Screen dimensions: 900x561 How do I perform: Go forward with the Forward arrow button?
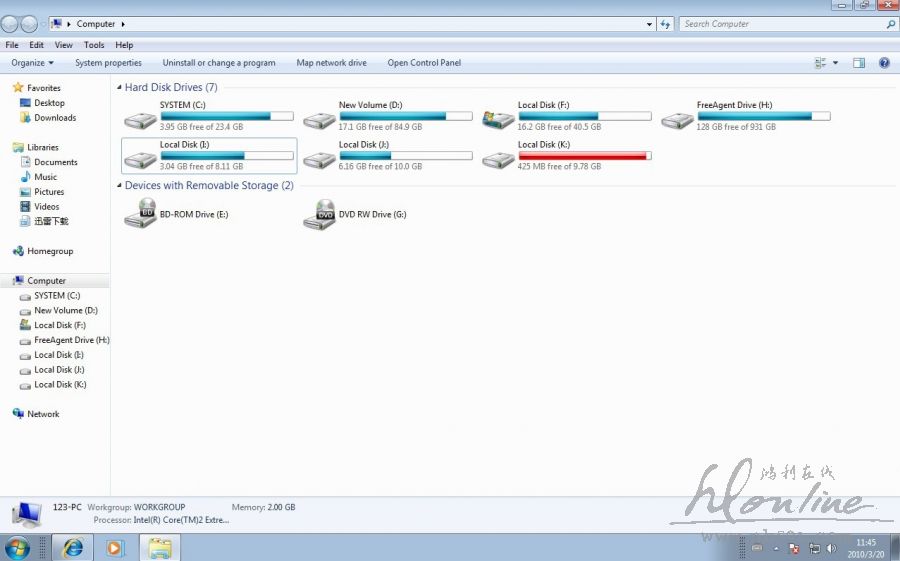point(29,24)
